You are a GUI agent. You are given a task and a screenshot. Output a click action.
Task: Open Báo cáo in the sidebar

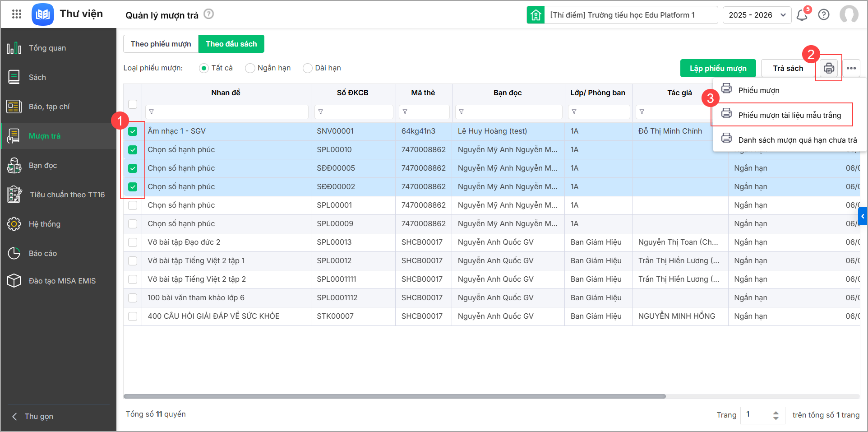click(x=42, y=253)
